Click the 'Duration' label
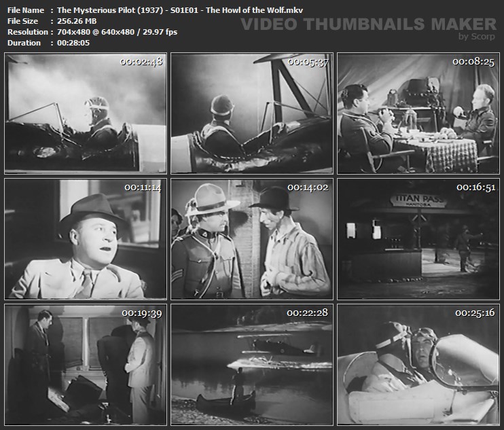The width and height of the screenshot is (504, 430). pyautogui.click(x=24, y=43)
